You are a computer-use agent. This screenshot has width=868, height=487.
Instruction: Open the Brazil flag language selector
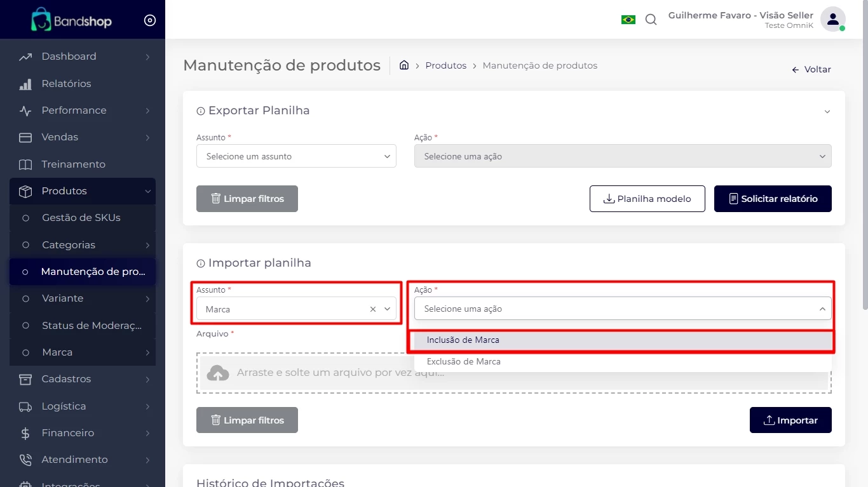click(x=628, y=20)
